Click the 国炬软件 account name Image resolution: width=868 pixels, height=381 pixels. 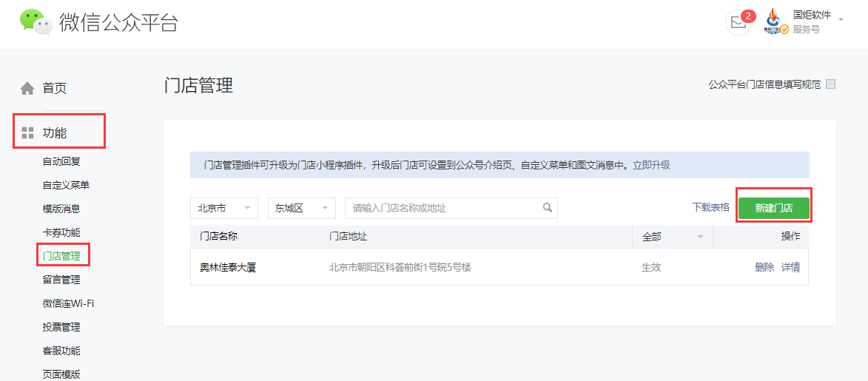click(812, 16)
